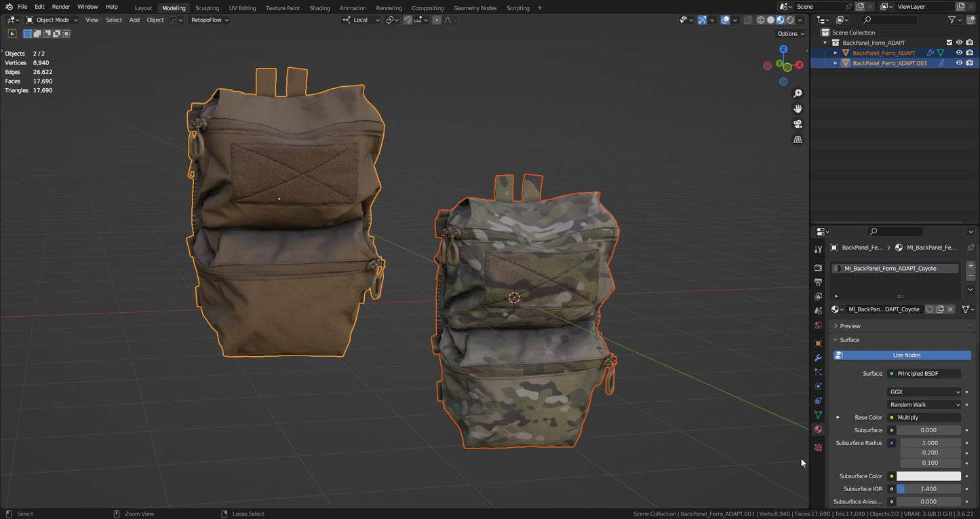Toggle the camera view icon in viewport
This screenshot has width=980, height=519.
point(798,124)
